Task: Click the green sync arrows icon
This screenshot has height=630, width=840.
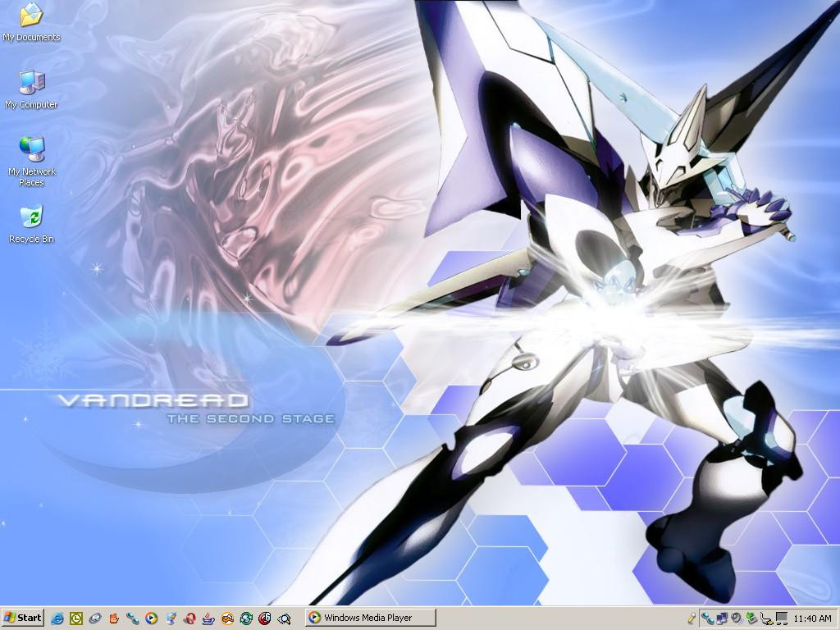Action: point(246,619)
